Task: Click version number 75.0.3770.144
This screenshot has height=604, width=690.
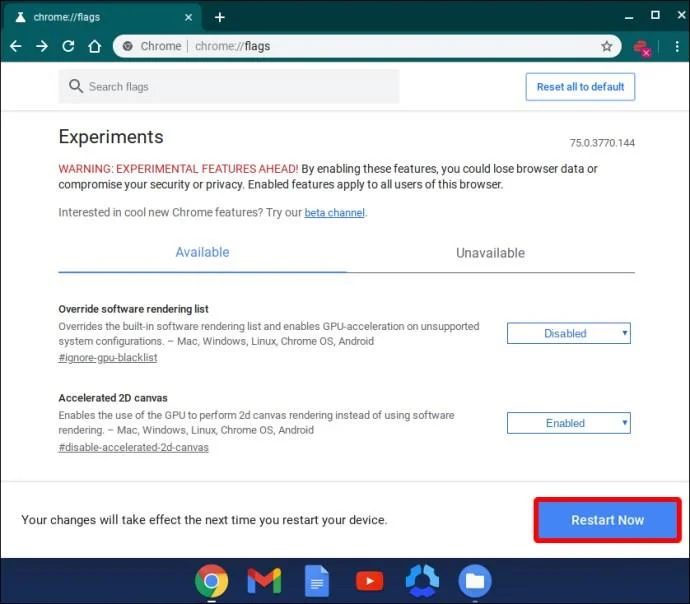Action: click(602, 143)
